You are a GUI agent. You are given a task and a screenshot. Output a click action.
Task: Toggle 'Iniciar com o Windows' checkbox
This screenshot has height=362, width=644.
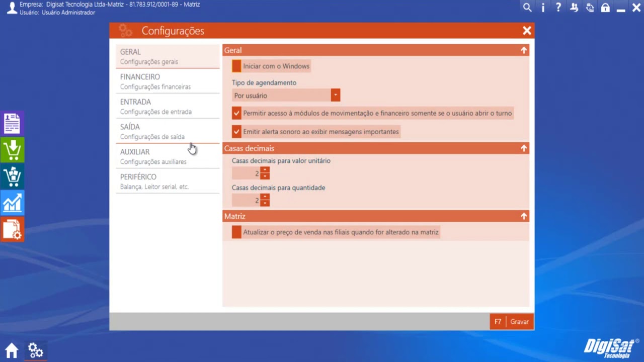(236, 66)
